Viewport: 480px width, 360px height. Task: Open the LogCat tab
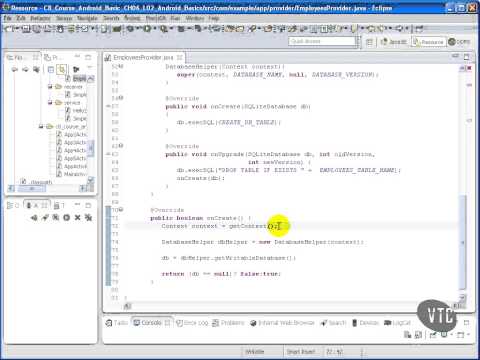pyautogui.click(x=397, y=323)
